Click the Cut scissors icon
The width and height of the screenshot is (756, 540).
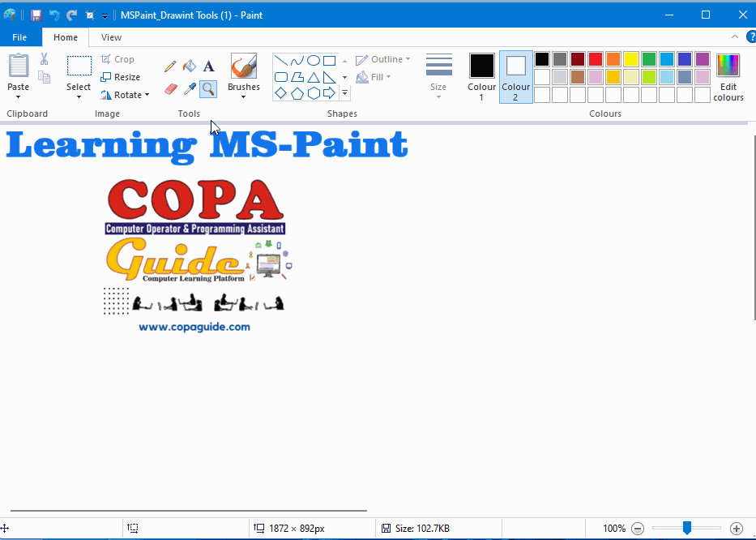tap(44, 59)
